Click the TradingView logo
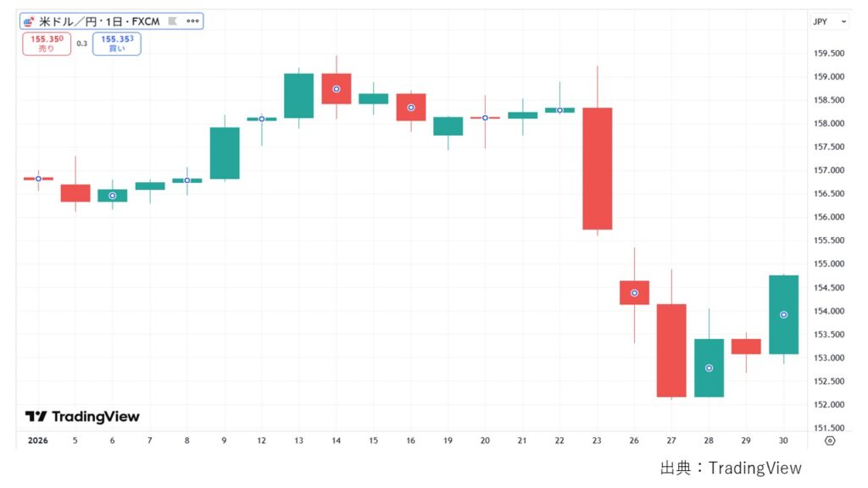Viewport: 868px width, 488px height. (x=82, y=417)
